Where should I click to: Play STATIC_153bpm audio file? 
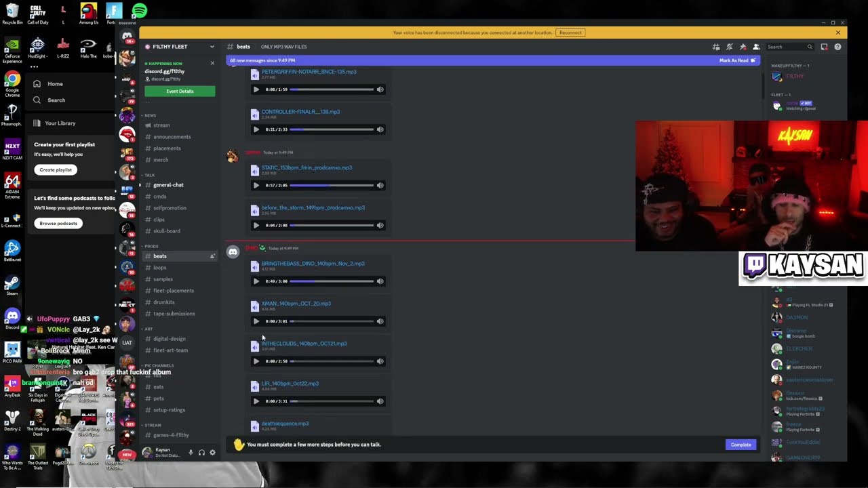(x=256, y=185)
